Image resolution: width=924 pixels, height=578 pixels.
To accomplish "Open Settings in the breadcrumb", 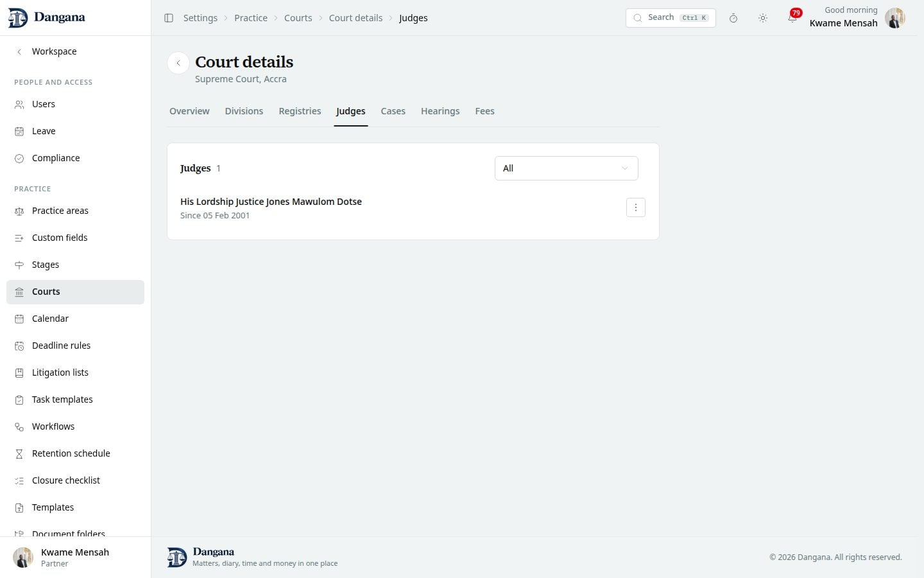I will [200, 18].
